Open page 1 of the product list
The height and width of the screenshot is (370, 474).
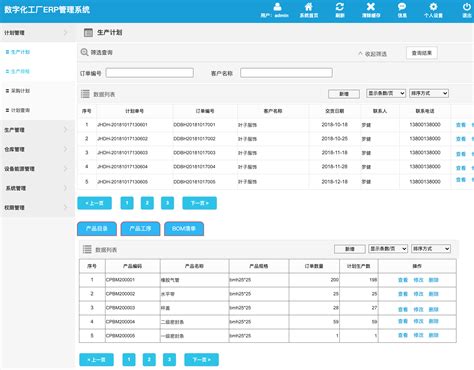tap(129, 360)
